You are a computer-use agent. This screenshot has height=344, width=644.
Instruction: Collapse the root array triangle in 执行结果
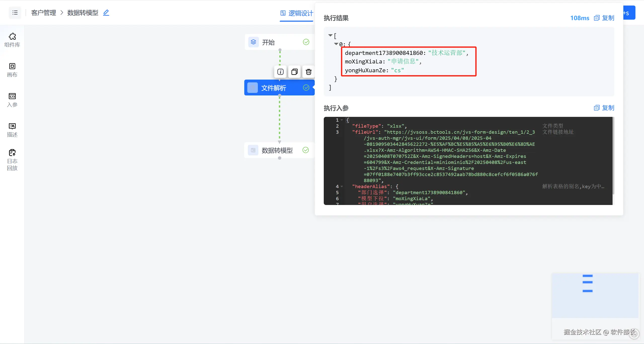[x=330, y=36]
